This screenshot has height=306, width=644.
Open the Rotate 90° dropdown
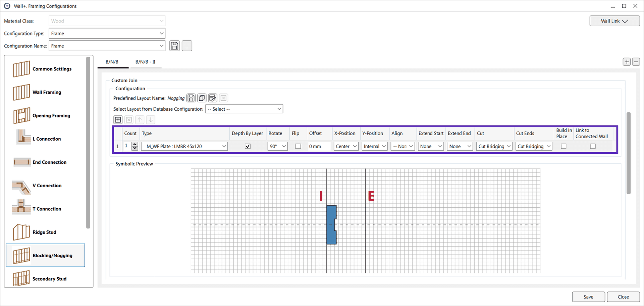(278, 146)
